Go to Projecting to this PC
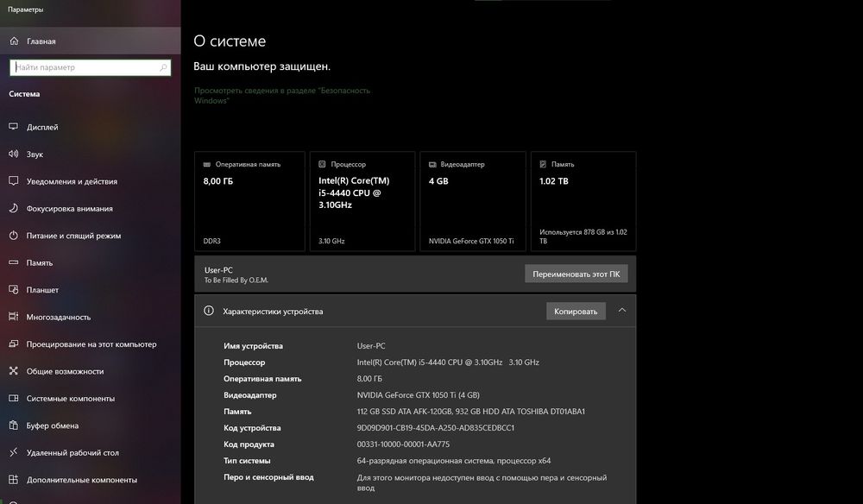The image size is (863, 504). [x=91, y=344]
